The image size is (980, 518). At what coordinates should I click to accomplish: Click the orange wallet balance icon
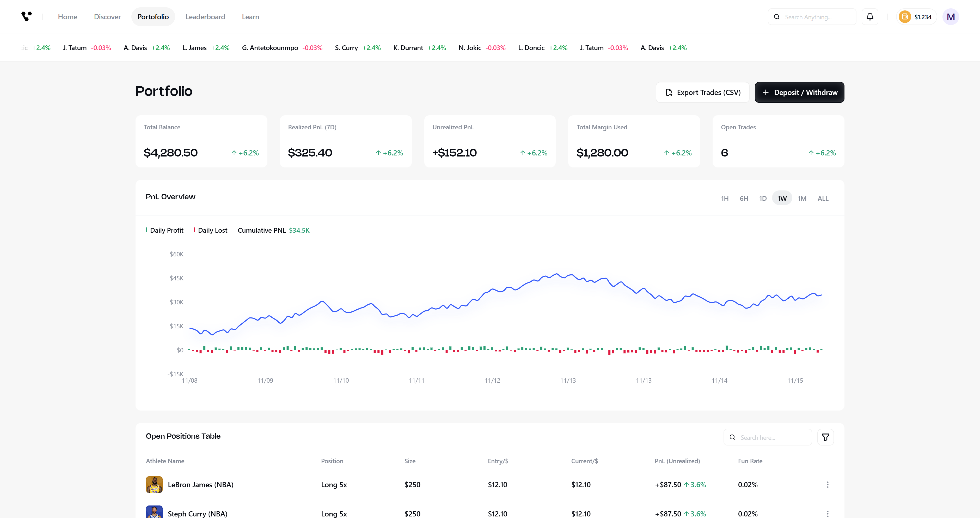[x=905, y=17]
